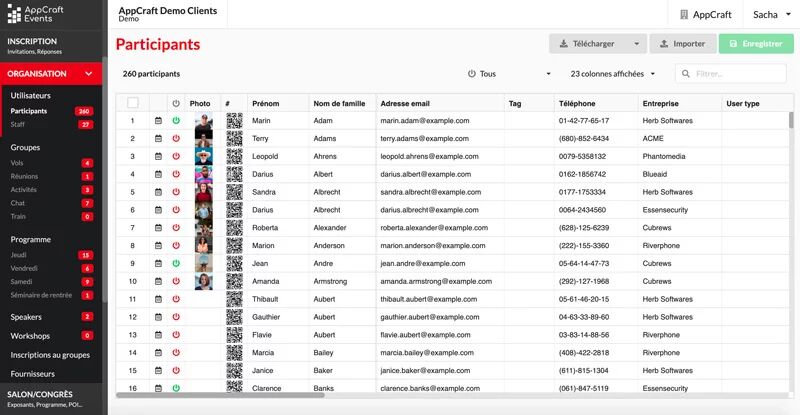The width and height of the screenshot is (800, 415).
Task: Click QR code in Thibault Aubert's row
Action: point(234,299)
